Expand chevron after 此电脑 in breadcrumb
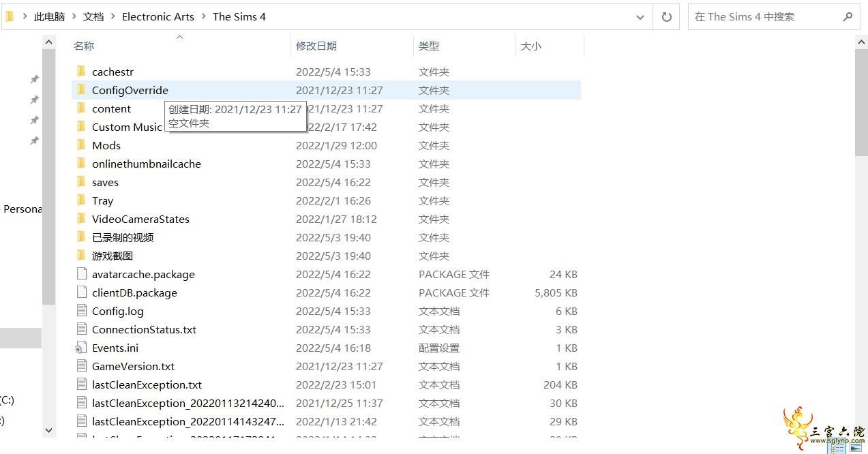Screen dimensions: 868x454 coord(74,16)
